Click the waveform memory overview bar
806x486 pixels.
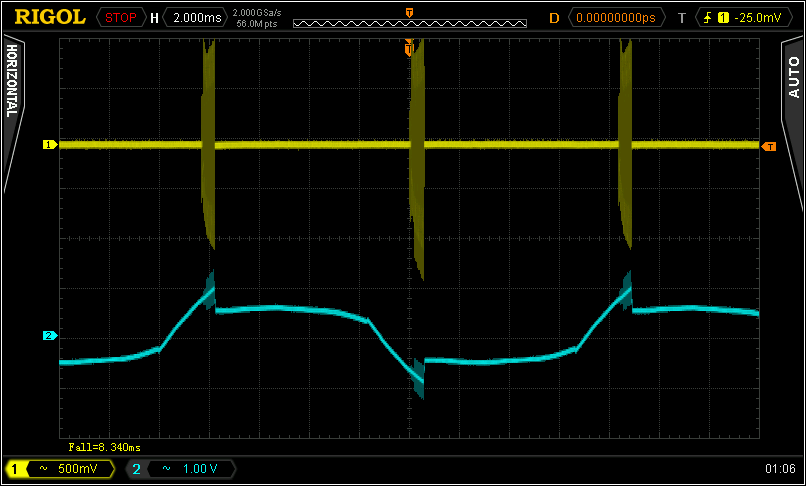point(411,22)
